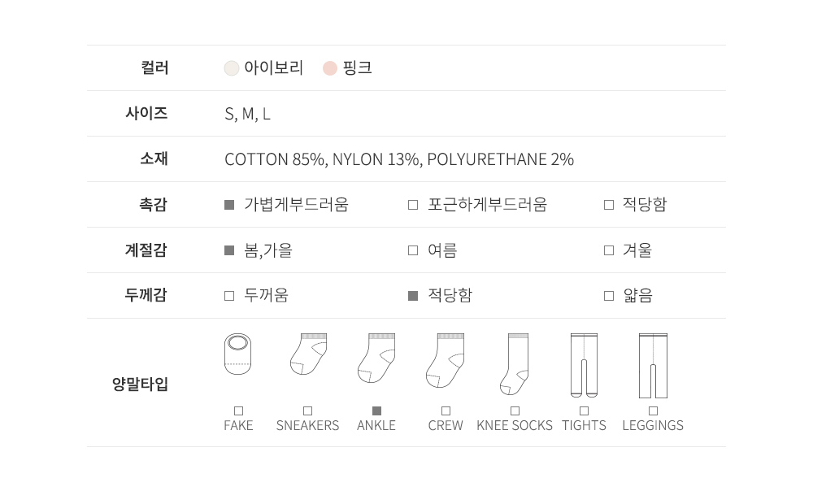Click the S, M, L size text
This screenshot has height=504, width=813.
tap(247, 114)
